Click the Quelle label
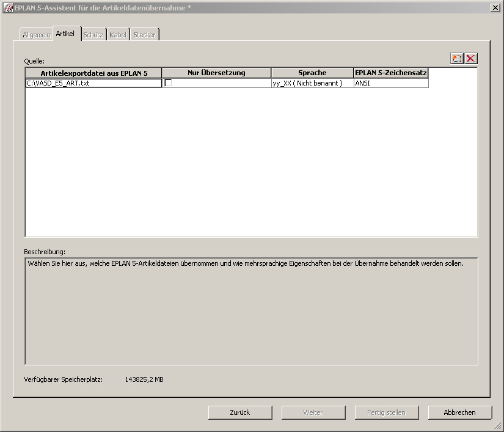Viewport: 504px width, 432px height. pos(34,61)
